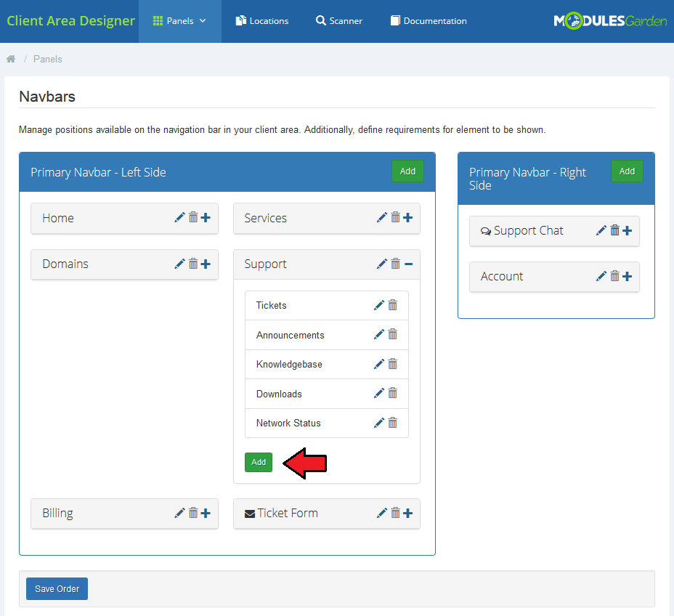Delete the Support navbar item
This screenshot has width=674, height=616.
(x=395, y=264)
